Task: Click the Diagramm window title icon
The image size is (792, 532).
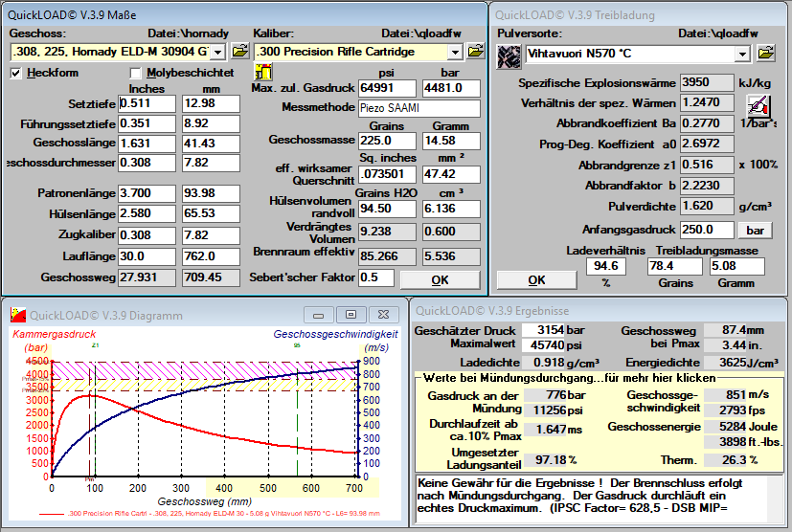Action: click(x=16, y=315)
